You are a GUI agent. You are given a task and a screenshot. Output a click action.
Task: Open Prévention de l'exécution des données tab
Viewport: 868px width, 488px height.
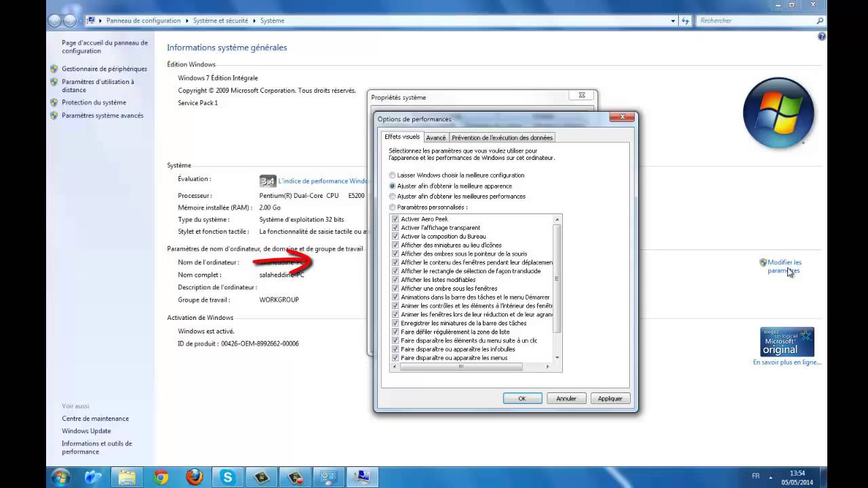click(x=502, y=138)
